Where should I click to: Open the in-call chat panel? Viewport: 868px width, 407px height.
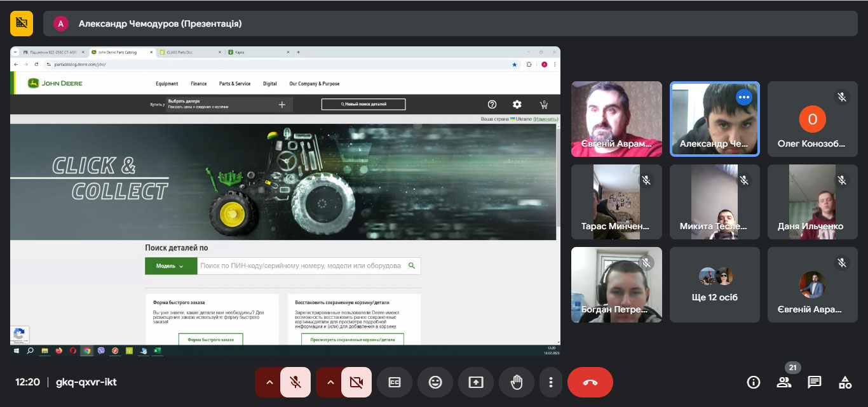click(815, 382)
